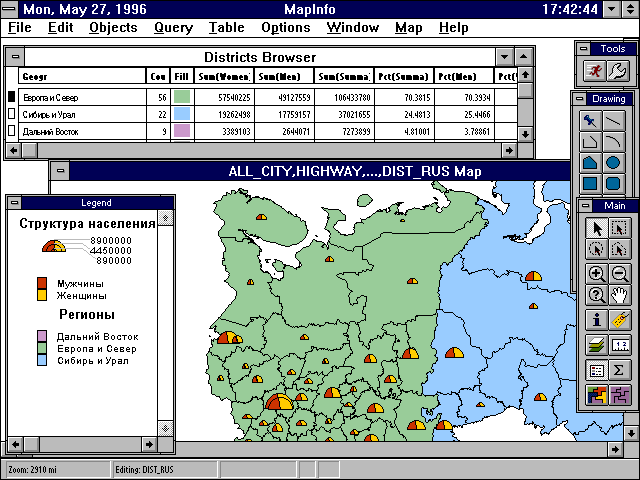Click the green fill swatch for Европа и Север
This screenshot has width=640, height=480.
pyautogui.click(x=182, y=97)
